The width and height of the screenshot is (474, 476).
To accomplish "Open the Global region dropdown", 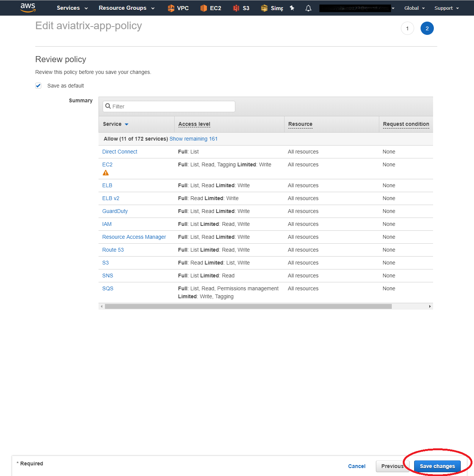I will (x=414, y=8).
